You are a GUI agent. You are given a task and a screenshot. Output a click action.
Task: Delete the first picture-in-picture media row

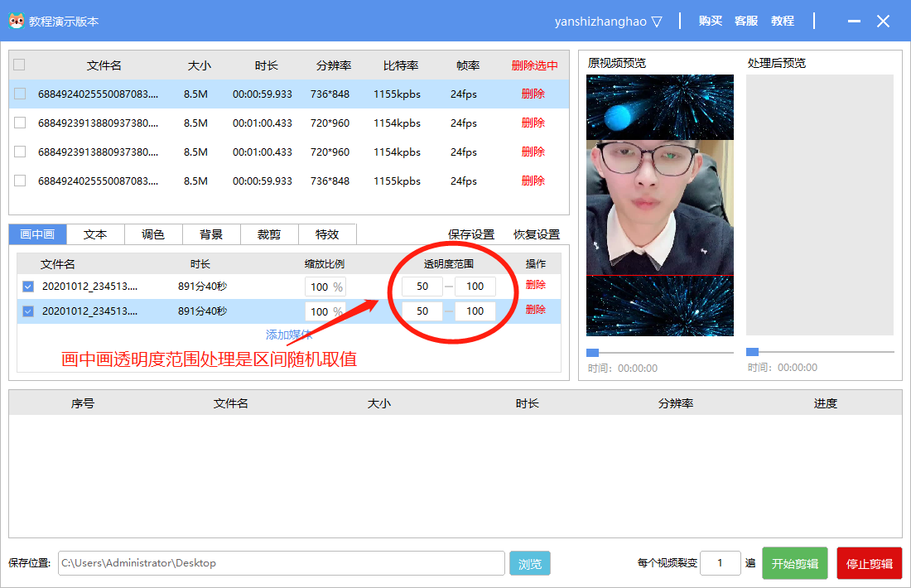click(536, 285)
